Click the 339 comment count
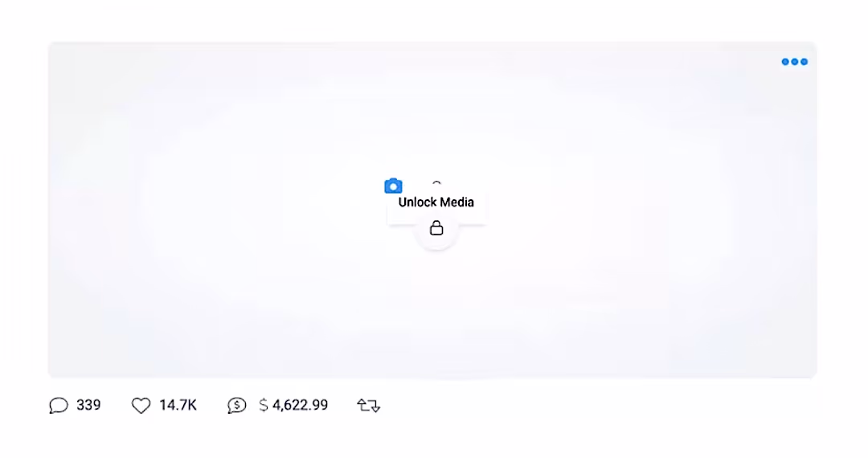This screenshot has height=458, width=868. click(88, 405)
